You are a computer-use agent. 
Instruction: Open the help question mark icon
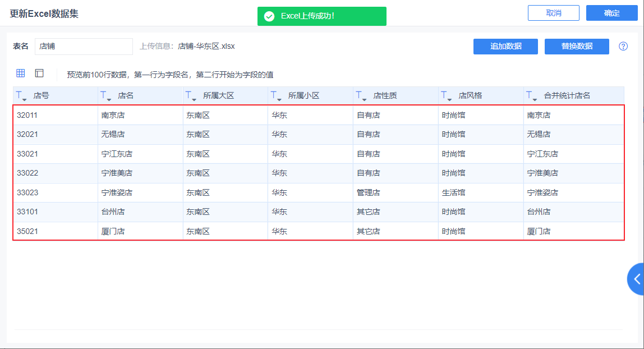(623, 47)
